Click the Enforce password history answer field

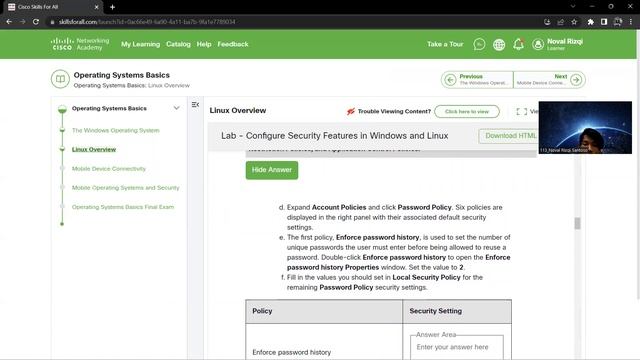[456, 347]
